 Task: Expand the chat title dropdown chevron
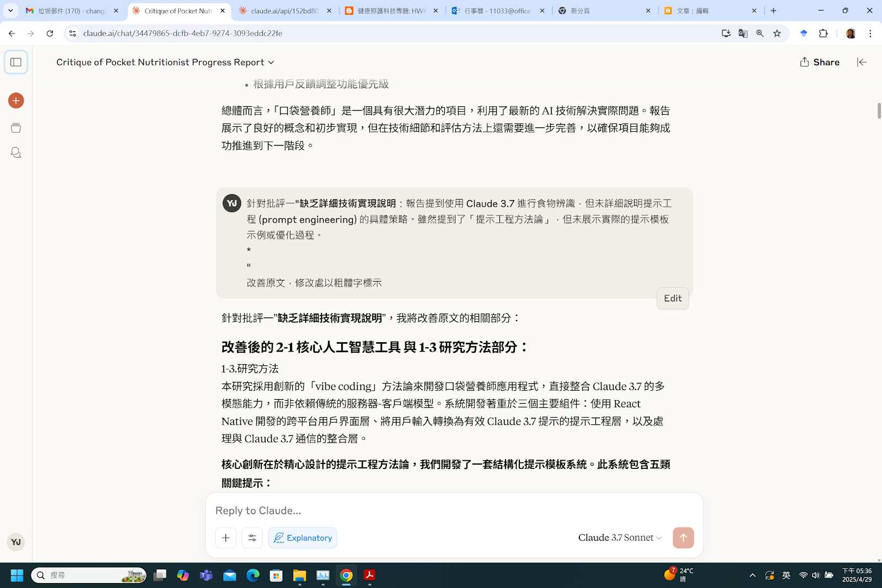coord(271,63)
